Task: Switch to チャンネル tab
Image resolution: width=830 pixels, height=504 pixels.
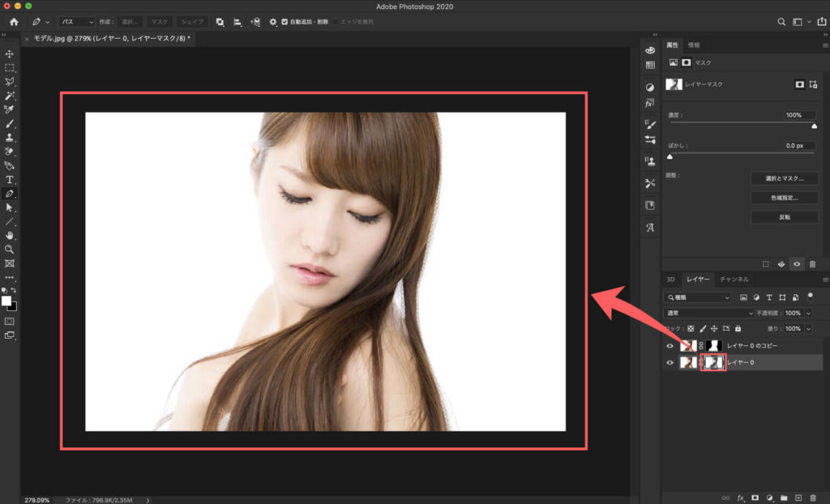Action: click(734, 279)
